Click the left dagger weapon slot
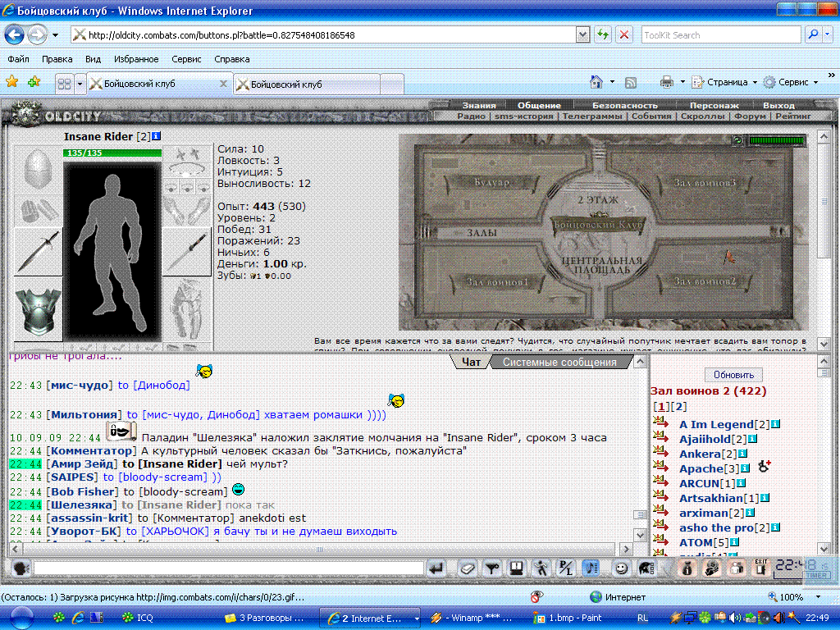Screen dimensions: 840x630 pyautogui.click(x=38, y=252)
